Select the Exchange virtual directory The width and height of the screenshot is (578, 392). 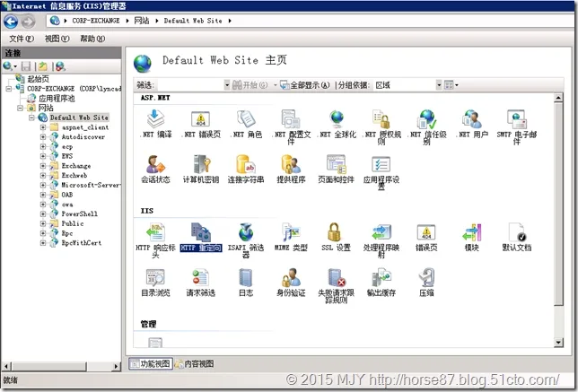(76, 166)
